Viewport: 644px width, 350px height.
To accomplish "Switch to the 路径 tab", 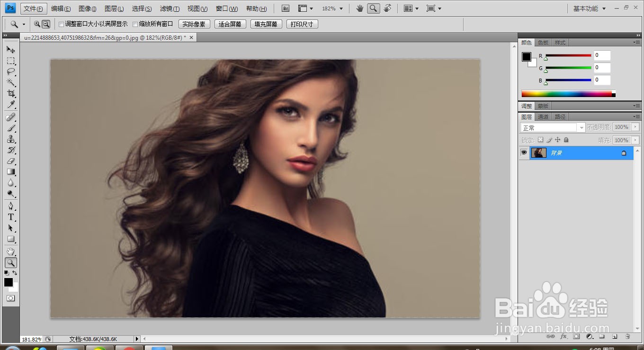I will [x=560, y=117].
